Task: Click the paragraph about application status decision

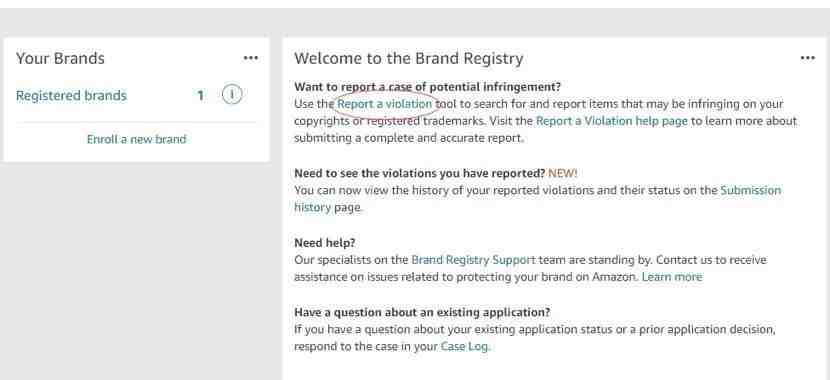Action: tap(535, 338)
